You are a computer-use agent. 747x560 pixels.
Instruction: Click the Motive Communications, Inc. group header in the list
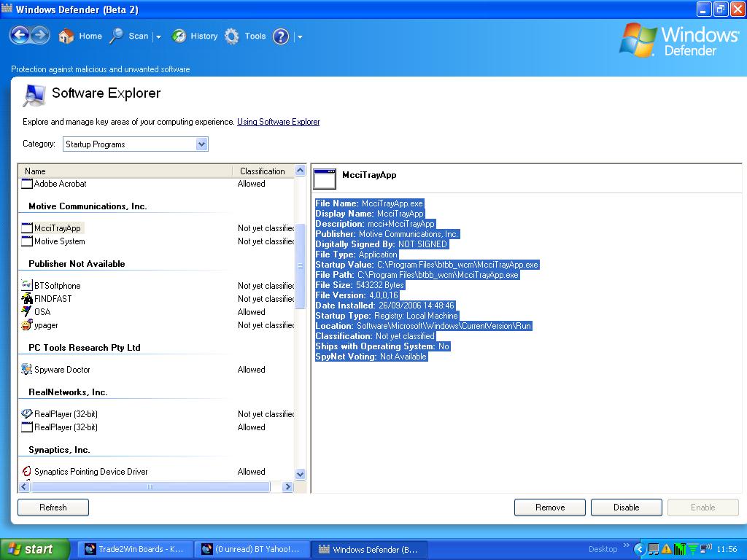[88, 206]
